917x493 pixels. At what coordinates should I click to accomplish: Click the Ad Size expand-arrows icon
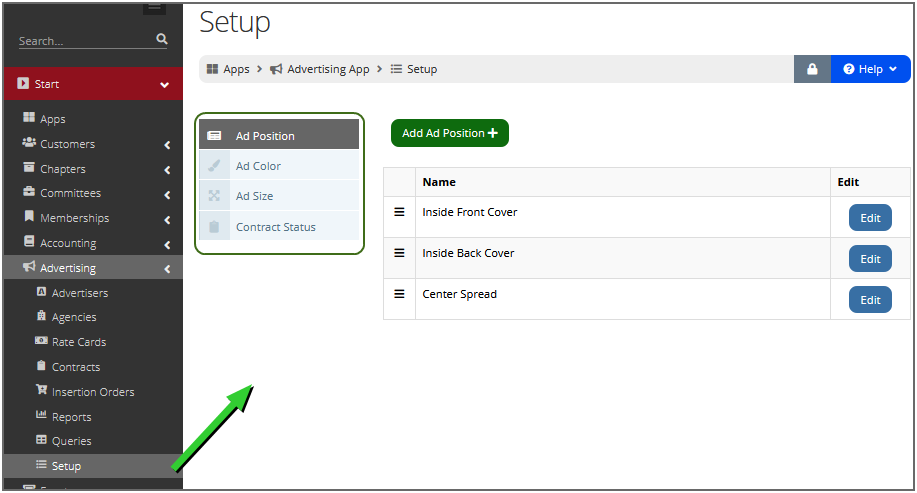point(214,196)
